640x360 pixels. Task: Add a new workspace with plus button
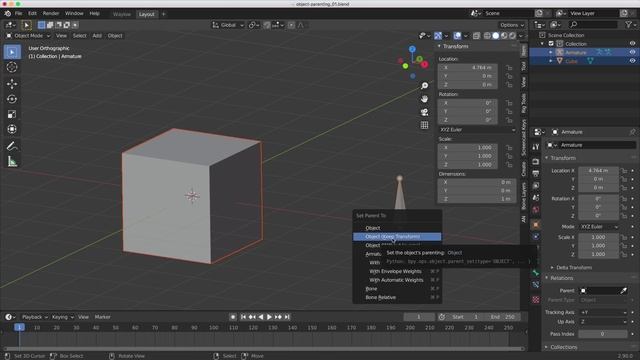pos(164,14)
